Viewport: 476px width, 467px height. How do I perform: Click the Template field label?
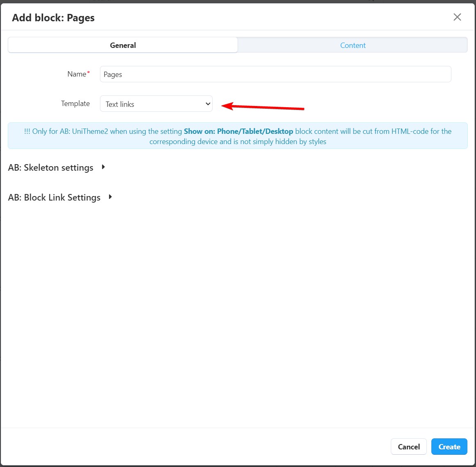[75, 104]
